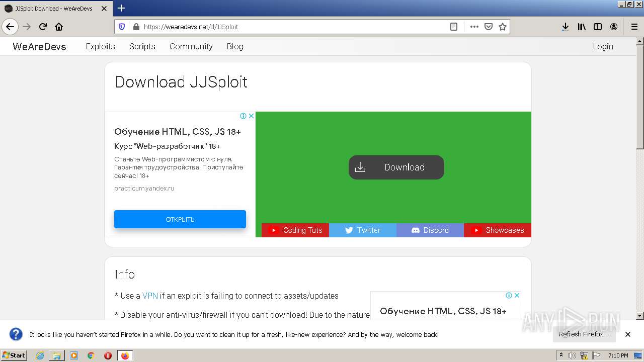The image size is (644, 362).
Task: Open WeAreDevs site logo link
Action: coord(39,46)
